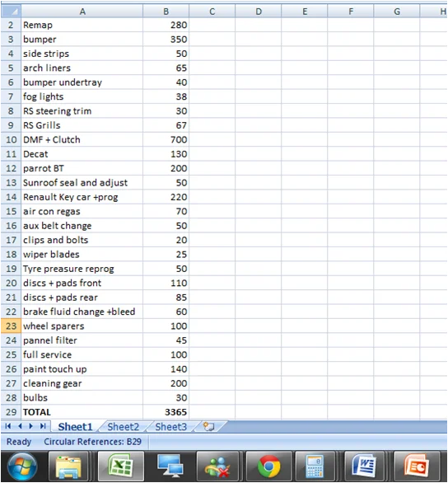This screenshot has width=448, height=483.
Task: Open Excel from the taskbar
Action: pos(120,467)
